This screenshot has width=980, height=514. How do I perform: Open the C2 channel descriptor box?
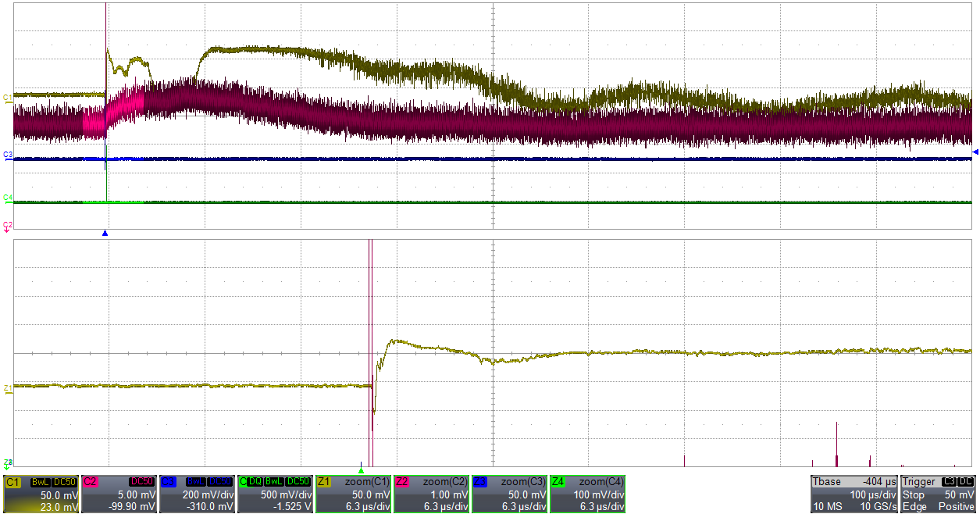coord(119,494)
